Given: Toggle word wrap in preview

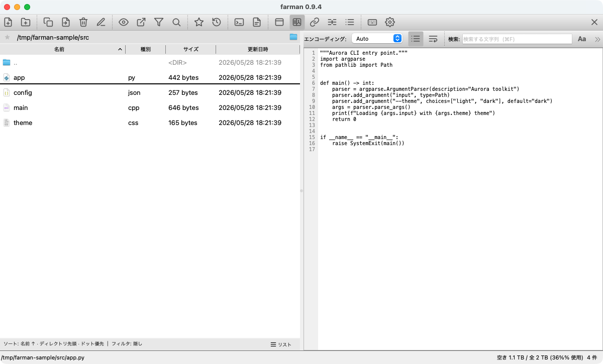Looking at the screenshot, I should point(433,39).
